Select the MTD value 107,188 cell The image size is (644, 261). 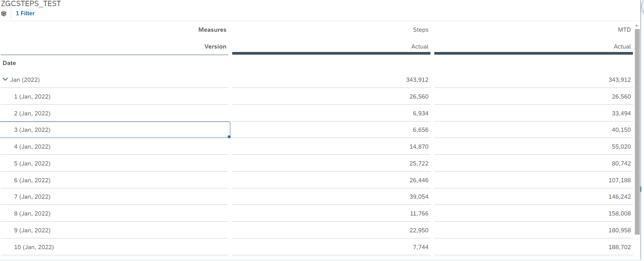point(619,180)
